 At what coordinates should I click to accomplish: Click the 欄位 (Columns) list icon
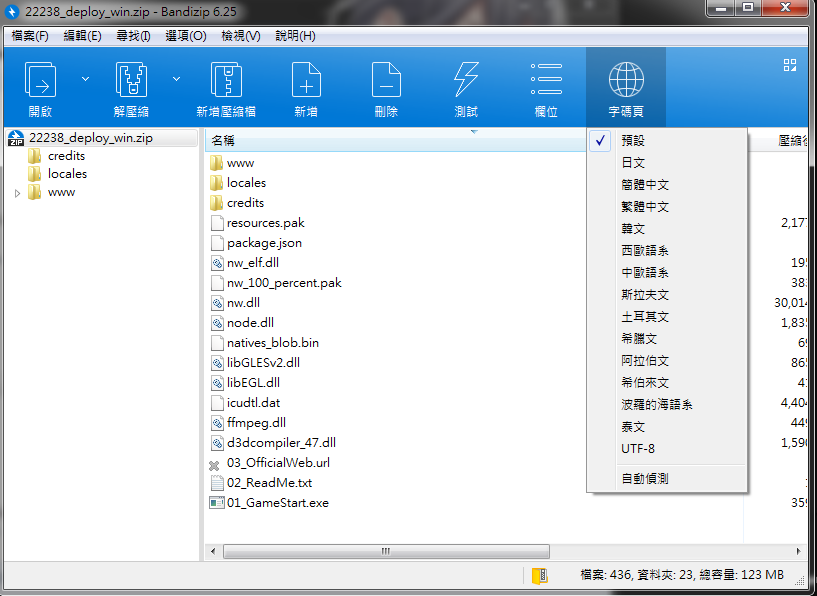tap(546, 79)
